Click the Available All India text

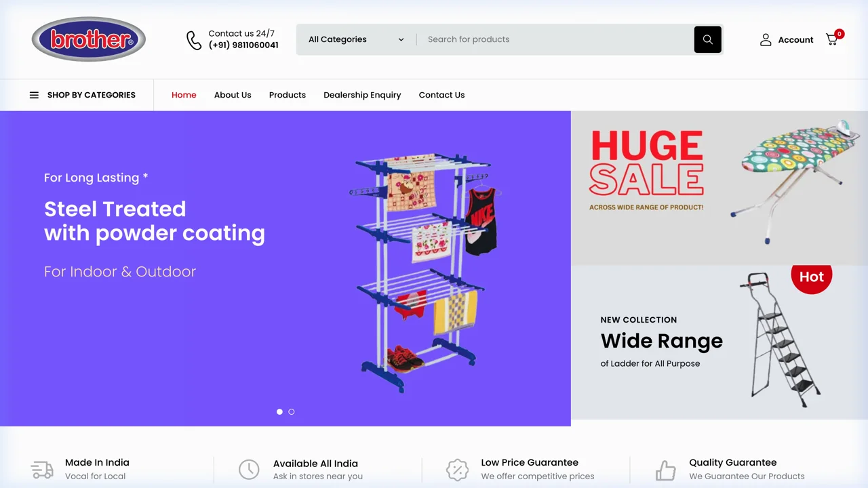coord(315,464)
